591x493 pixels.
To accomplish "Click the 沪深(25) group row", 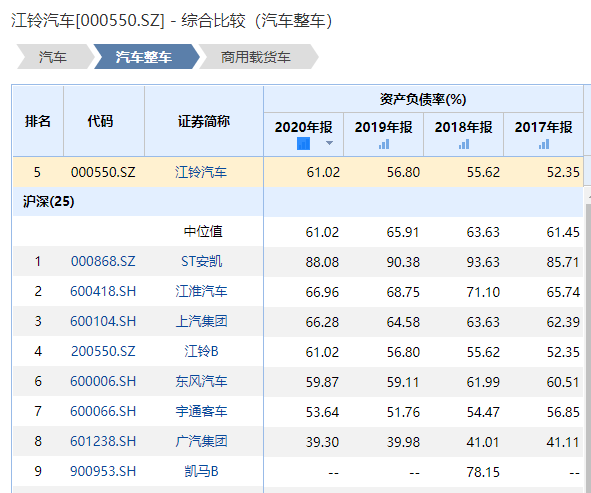I will [298, 202].
